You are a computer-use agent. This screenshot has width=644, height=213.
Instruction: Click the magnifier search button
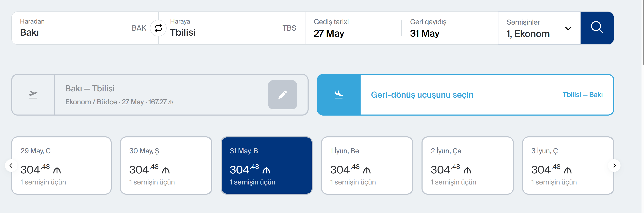point(597,28)
